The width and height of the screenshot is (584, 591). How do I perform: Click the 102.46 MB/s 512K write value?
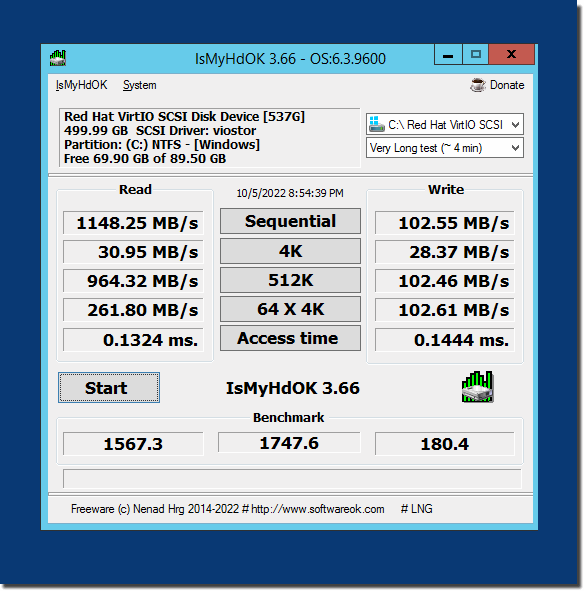(x=445, y=281)
